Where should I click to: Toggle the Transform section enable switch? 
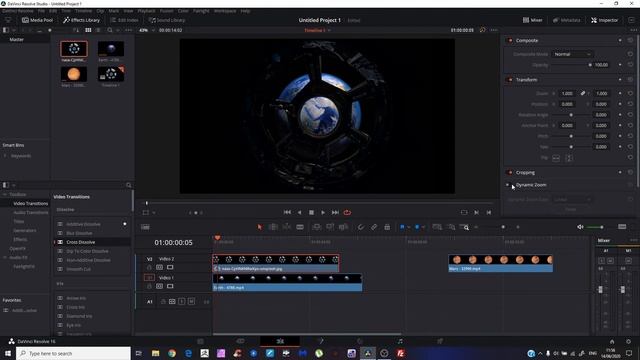point(510,80)
